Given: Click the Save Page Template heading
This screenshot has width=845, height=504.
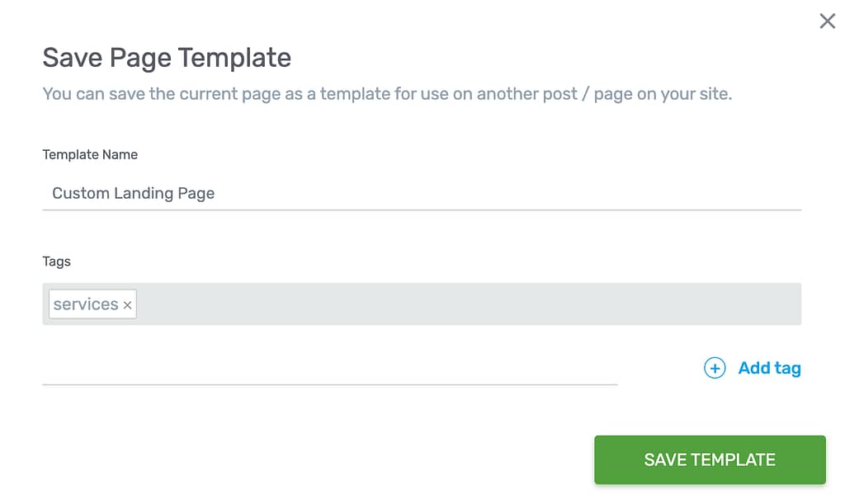Looking at the screenshot, I should [167, 58].
